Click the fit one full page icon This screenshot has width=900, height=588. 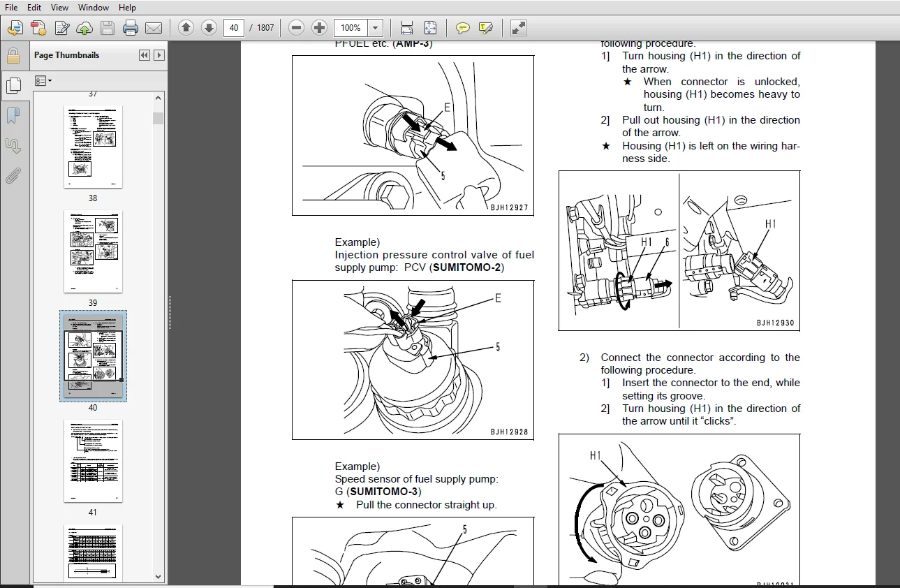pos(430,28)
